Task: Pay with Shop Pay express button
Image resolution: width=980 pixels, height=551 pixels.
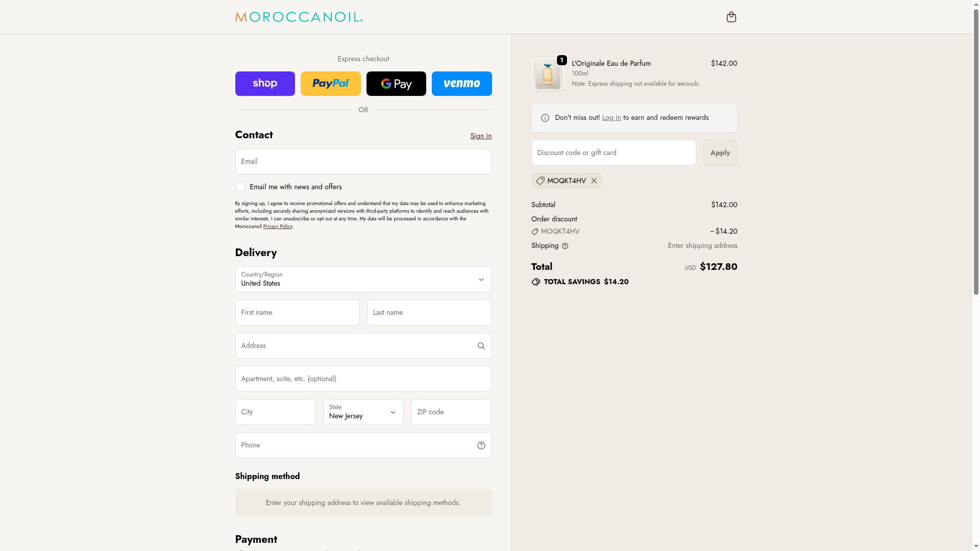Action: click(x=265, y=84)
